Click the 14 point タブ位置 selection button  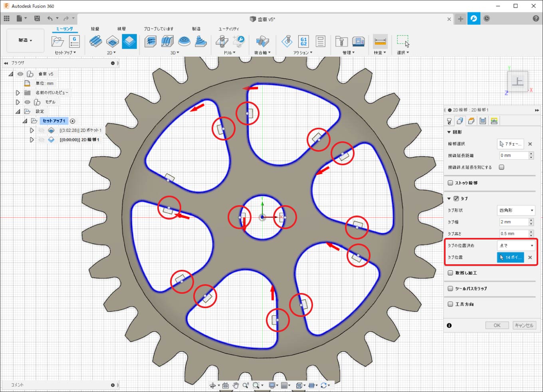(x=510, y=257)
